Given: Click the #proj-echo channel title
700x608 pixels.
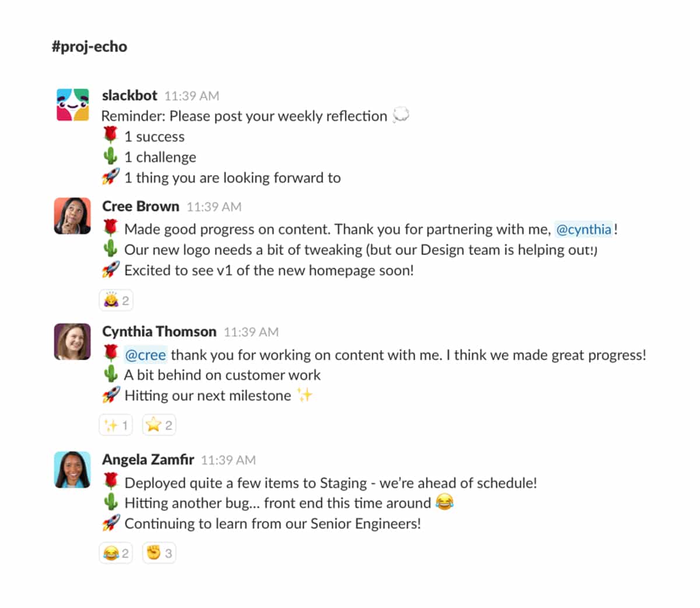Looking at the screenshot, I should point(89,47).
